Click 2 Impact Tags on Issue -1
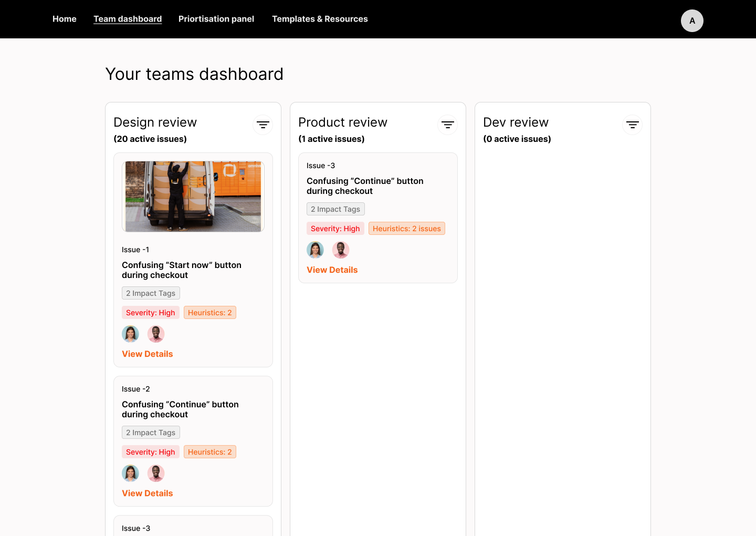Screen dimensions: 756x536 151,293
